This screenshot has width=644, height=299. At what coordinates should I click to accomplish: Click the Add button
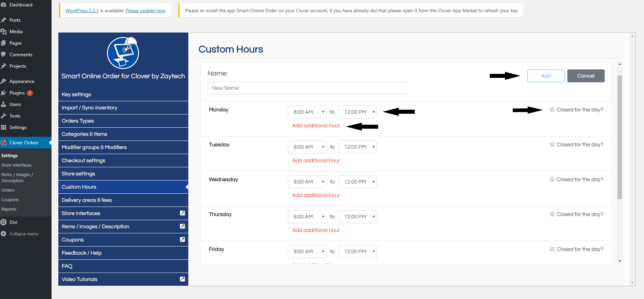[546, 76]
